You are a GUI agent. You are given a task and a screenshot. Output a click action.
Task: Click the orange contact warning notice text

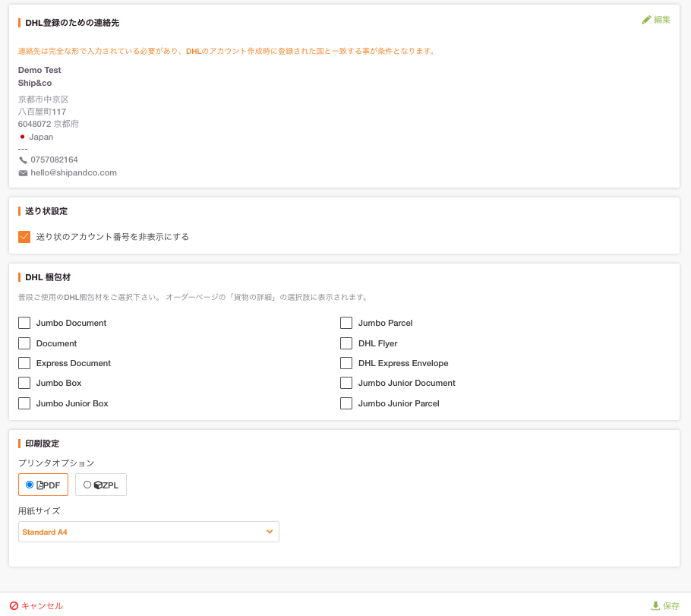pyautogui.click(x=227, y=51)
